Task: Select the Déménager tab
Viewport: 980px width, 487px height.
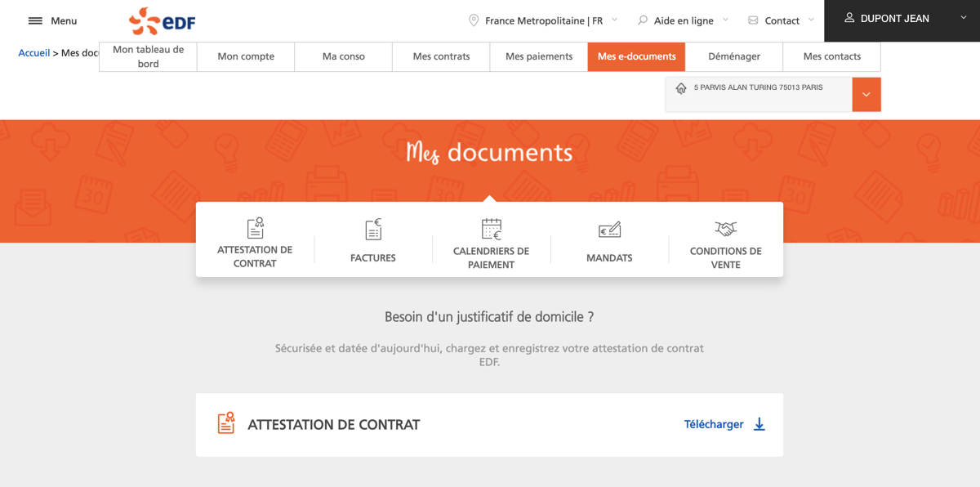Action: (733, 56)
